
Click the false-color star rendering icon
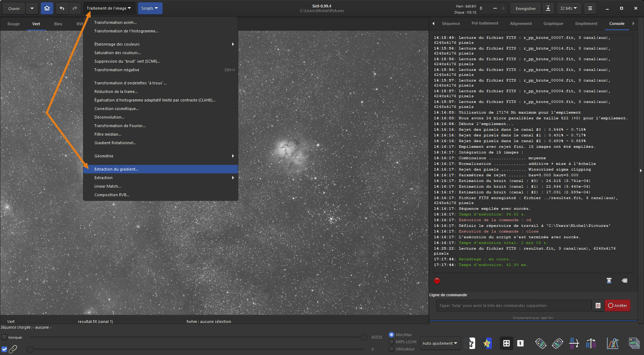[487, 343]
